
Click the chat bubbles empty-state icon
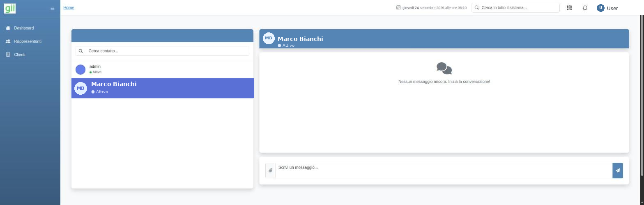click(444, 68)
